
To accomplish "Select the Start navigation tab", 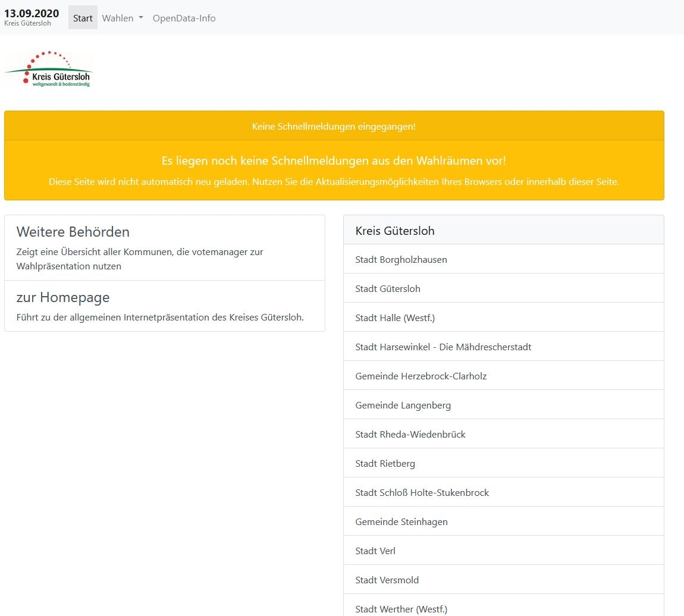I will pos(83,18).
